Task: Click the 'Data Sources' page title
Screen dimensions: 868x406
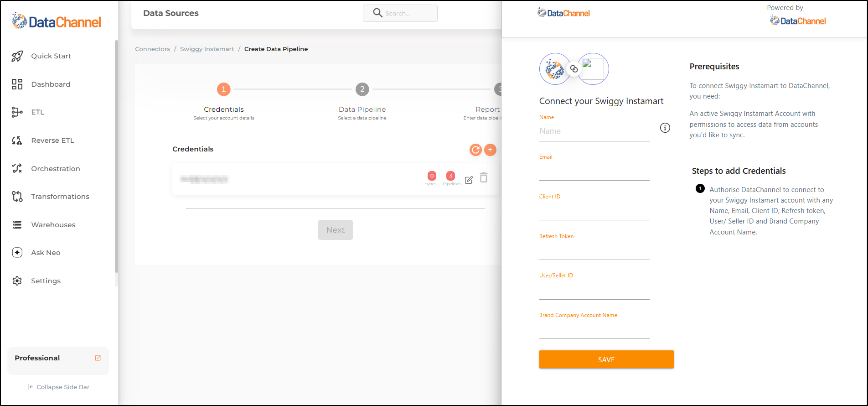Action: (171, 13)
